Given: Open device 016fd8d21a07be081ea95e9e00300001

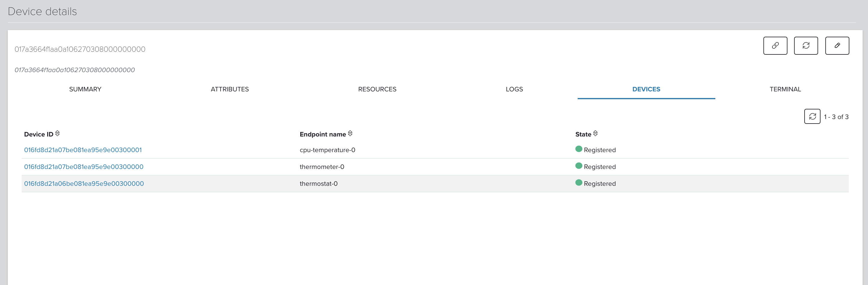Looking at the screenshot, I should [x=83, y=150].
